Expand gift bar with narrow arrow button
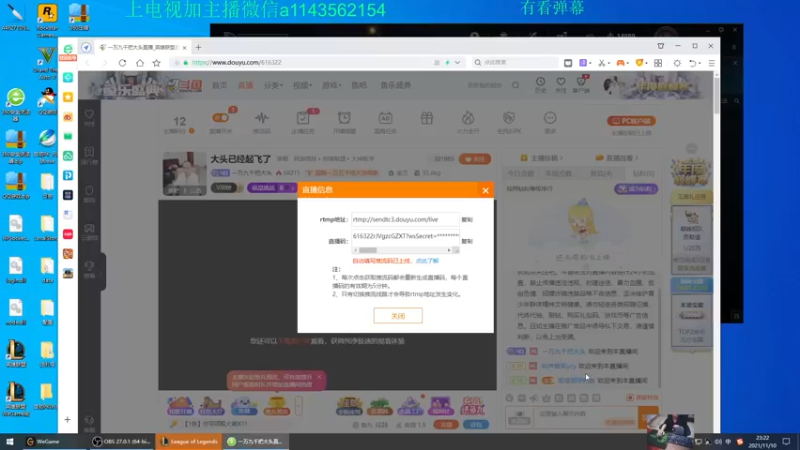Viewport: 800px width, 450px height. click(x=298, y=406)
